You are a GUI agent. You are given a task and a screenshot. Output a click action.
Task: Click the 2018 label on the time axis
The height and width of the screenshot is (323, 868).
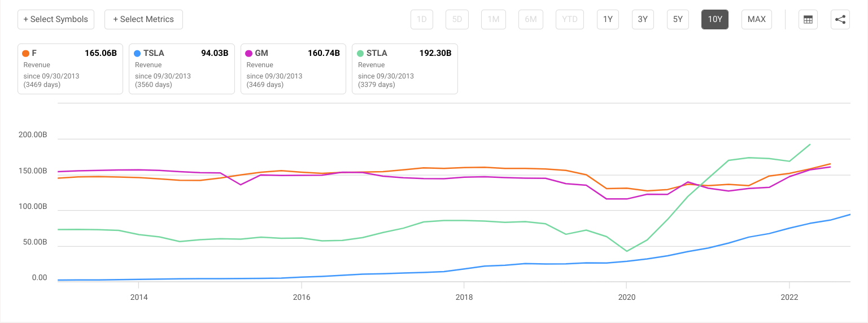464,297
